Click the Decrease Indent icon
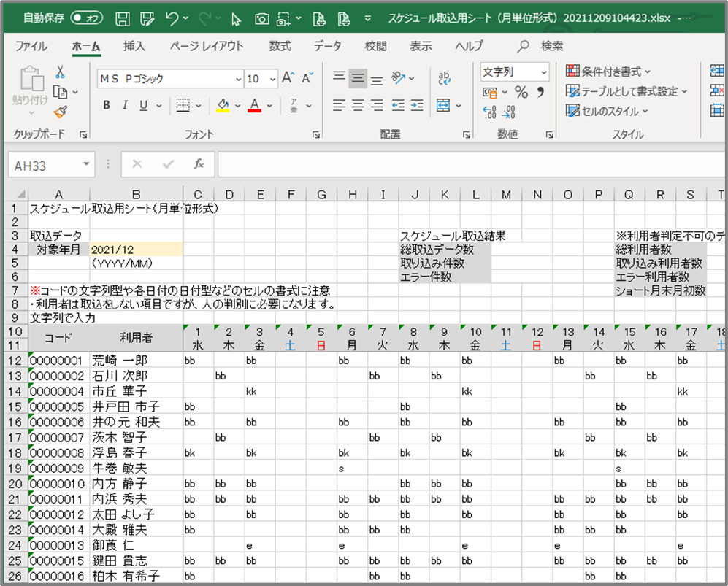The width and height of the screenshot is (728, 586). click(399, 105)
